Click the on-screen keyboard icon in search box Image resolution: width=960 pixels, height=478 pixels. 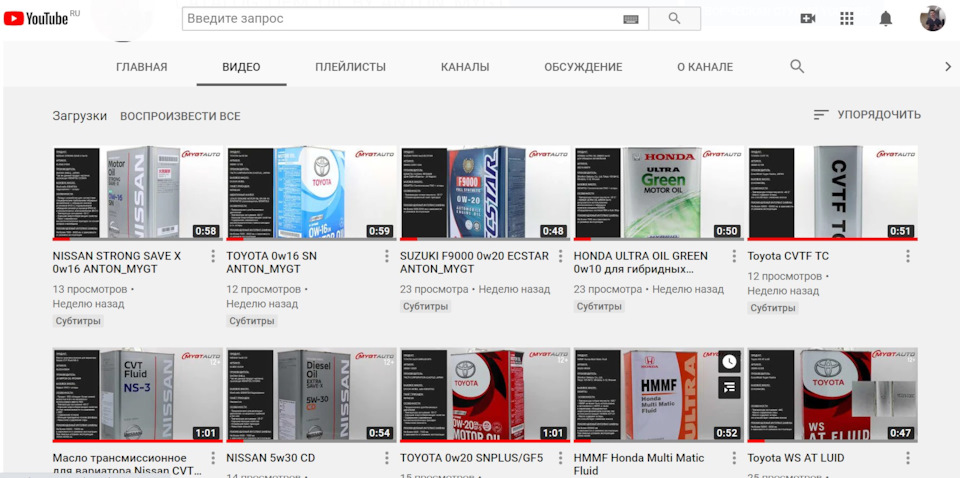pos(631,19)
